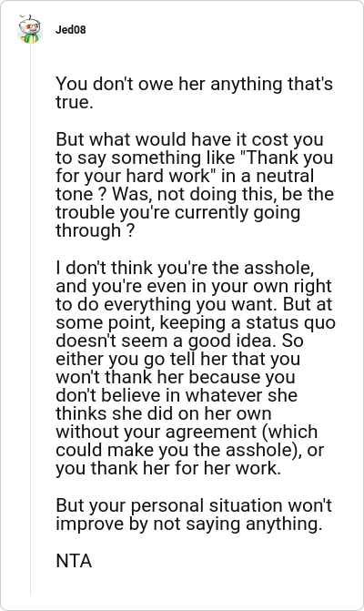Viewport: 364px width, 611px height.
Task: Click the line "doesn't seem a good idea. So"
Action: coord(179,341)
